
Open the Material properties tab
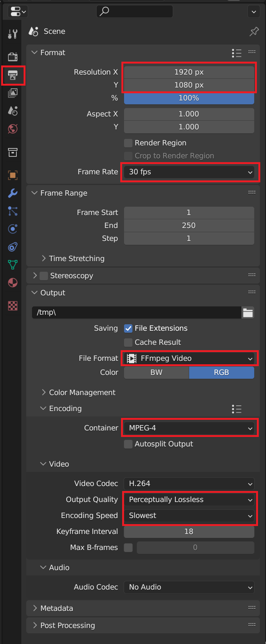[x=13, y=283]
